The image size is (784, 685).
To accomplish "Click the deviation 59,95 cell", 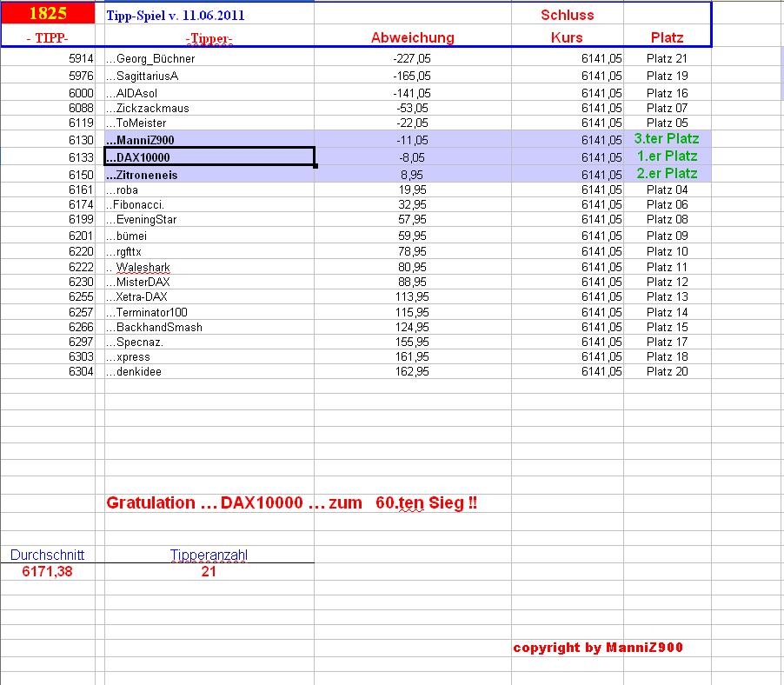I will [x=413, y=236].
